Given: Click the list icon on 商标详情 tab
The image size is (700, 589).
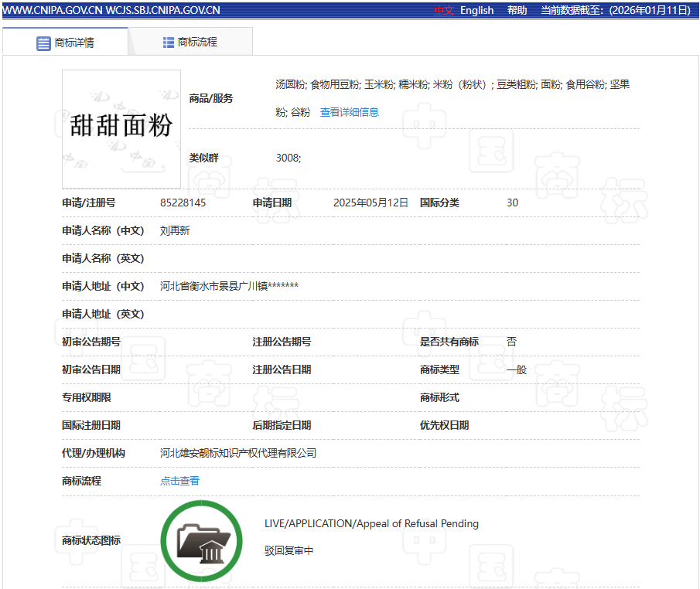Looking at the screenshot, I should click(x=43, y=43).
